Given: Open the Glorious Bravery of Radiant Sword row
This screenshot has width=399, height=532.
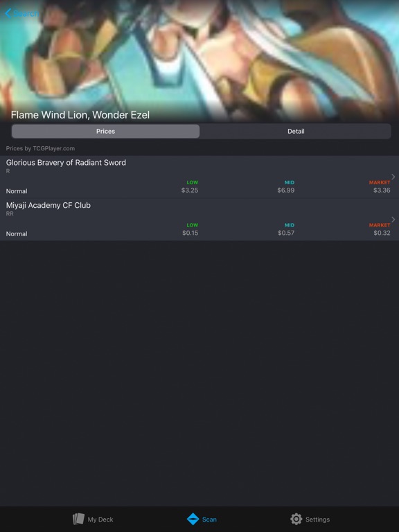Looking at the screenshot, I should (199, 177).
